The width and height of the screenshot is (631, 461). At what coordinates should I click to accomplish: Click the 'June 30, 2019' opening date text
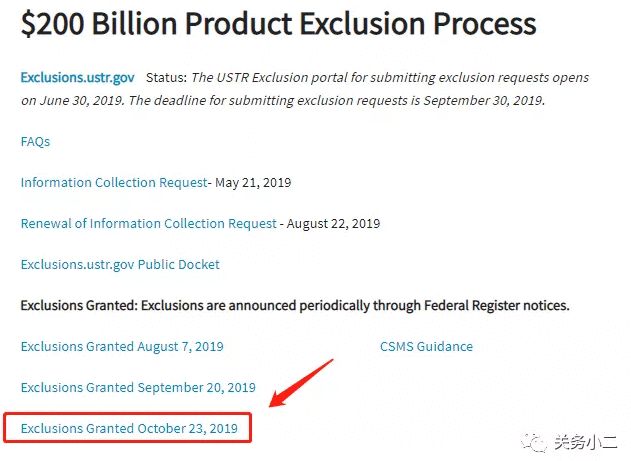point(82,100)
